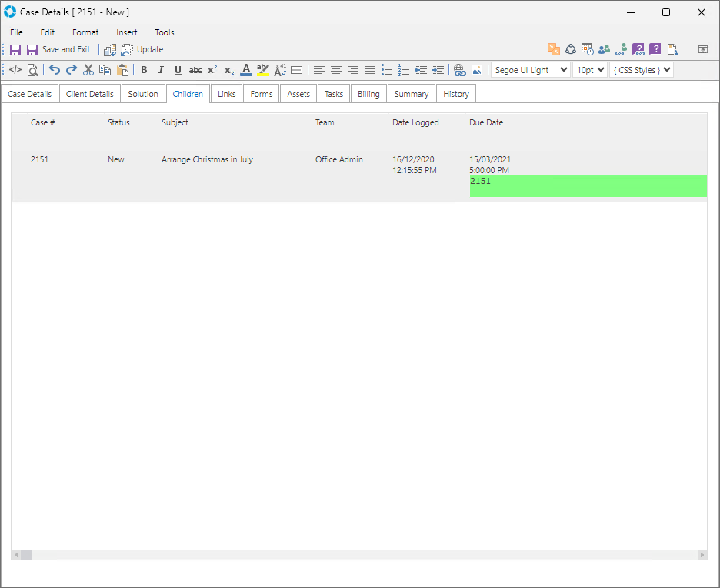Click the print preview magnifier icon
The height and width of the screenshot is (588, 720).
[33, 70]
